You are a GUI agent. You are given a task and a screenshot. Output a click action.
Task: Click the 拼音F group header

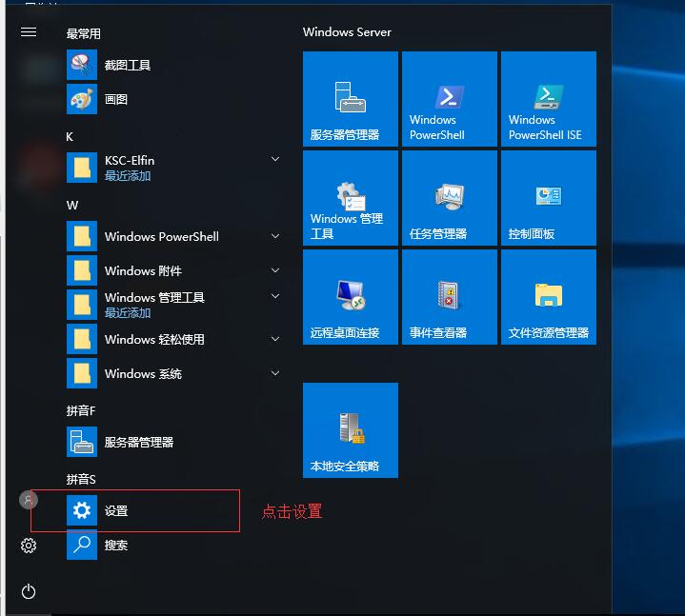81,410
